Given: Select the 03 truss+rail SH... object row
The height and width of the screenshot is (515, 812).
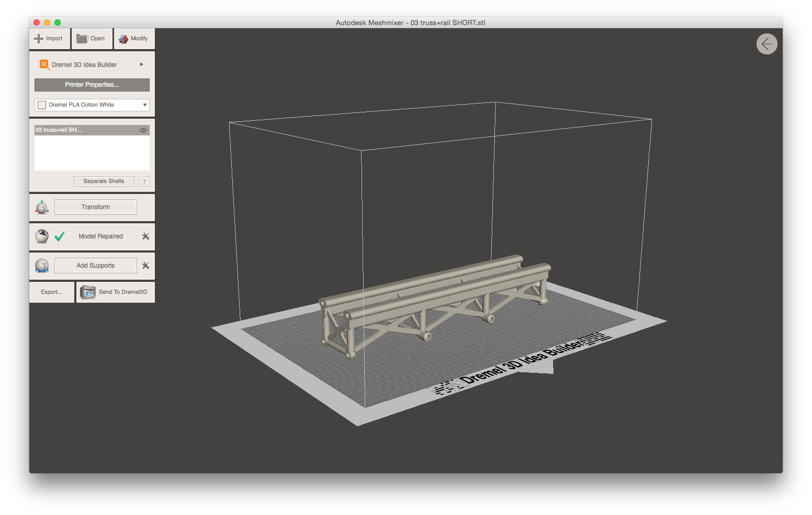Looking at the screenshot, I should 92,130.
